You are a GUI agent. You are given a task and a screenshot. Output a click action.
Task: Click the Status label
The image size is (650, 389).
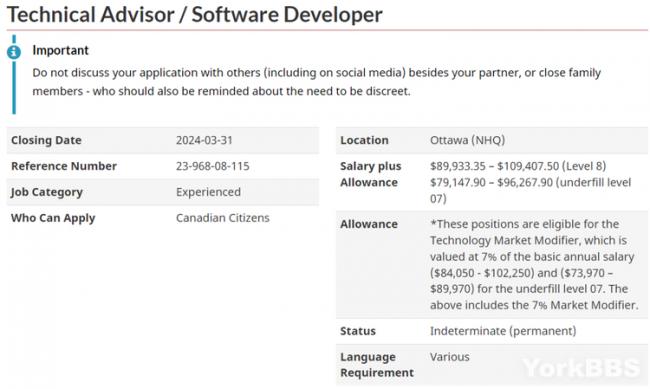click(x=358, y=331)
